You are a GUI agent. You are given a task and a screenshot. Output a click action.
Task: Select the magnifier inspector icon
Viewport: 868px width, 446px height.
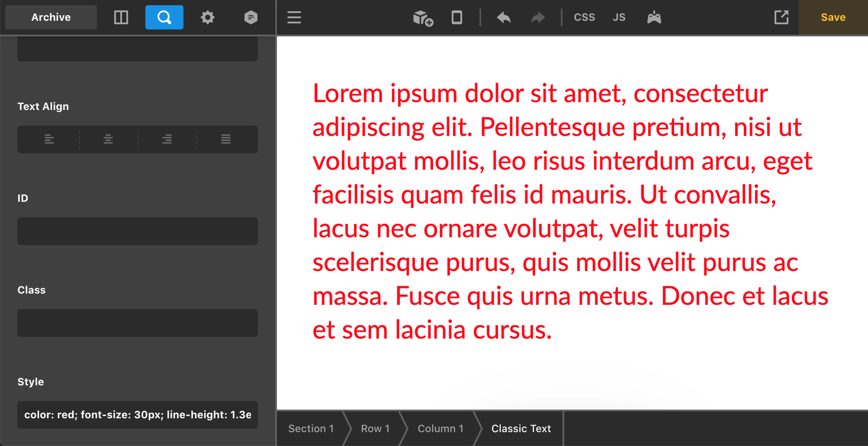pos(164,17)
